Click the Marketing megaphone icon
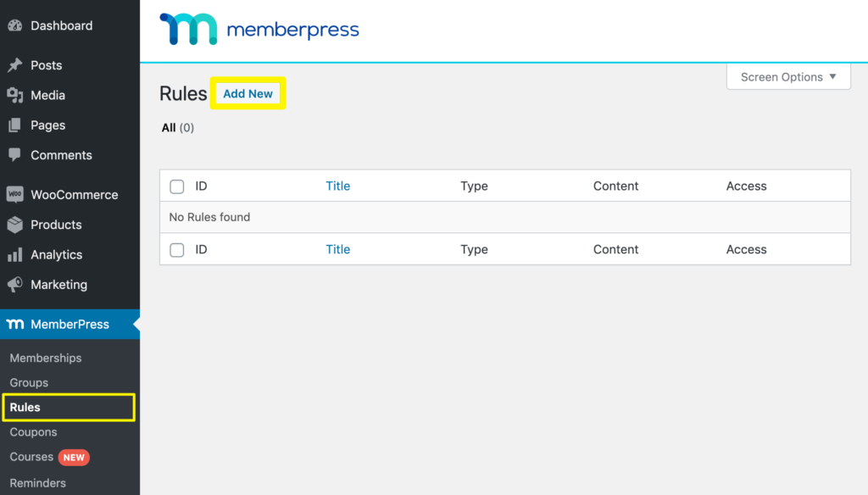The height and width of the screenshot is (495, 868). [15, 285]
